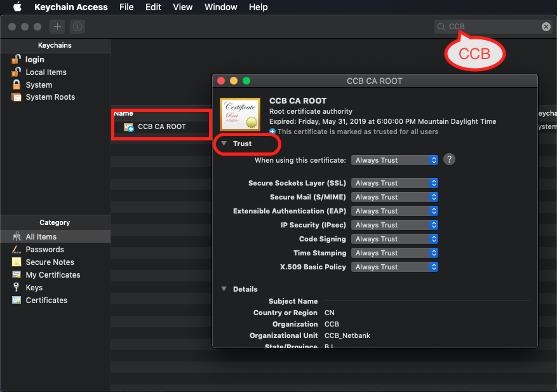Open the Secure Sockets Layer (SSL) dropdown
The image size is (557, 392).
pyautogui.click(x=394, y=183)
